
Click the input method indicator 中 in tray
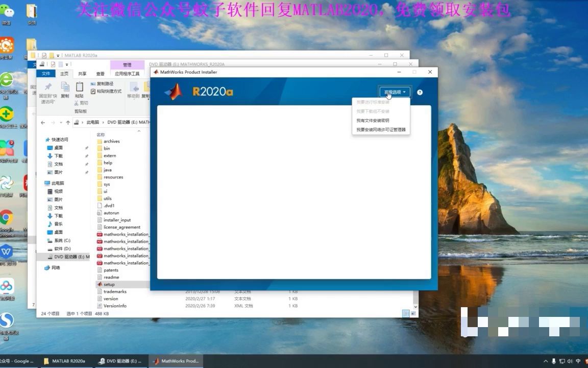tap(578, 361)
